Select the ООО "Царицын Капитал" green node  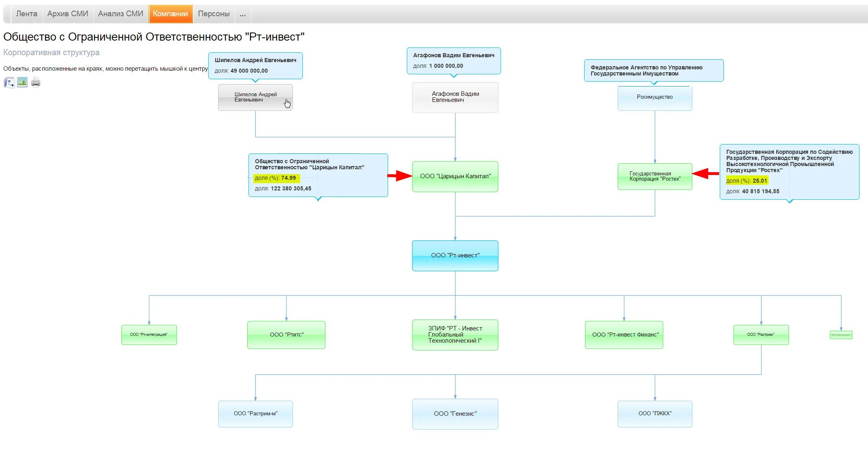point(455,177)
